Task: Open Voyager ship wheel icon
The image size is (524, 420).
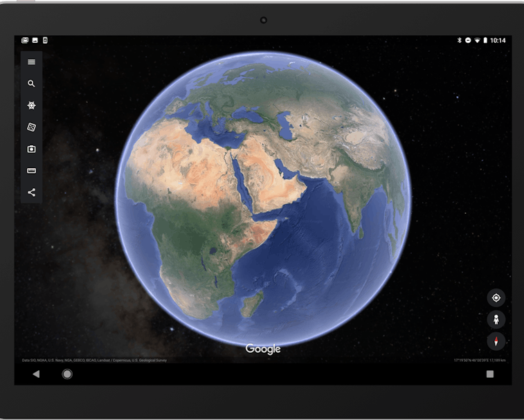Action: [31, 106]
